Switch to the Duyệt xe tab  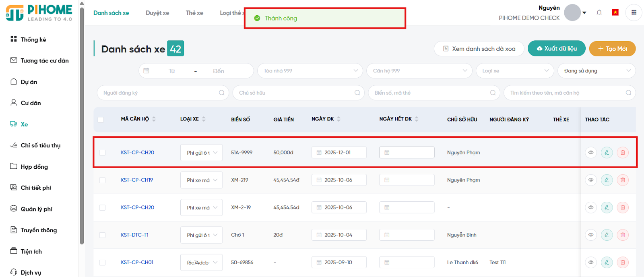(x=157, y=13)
